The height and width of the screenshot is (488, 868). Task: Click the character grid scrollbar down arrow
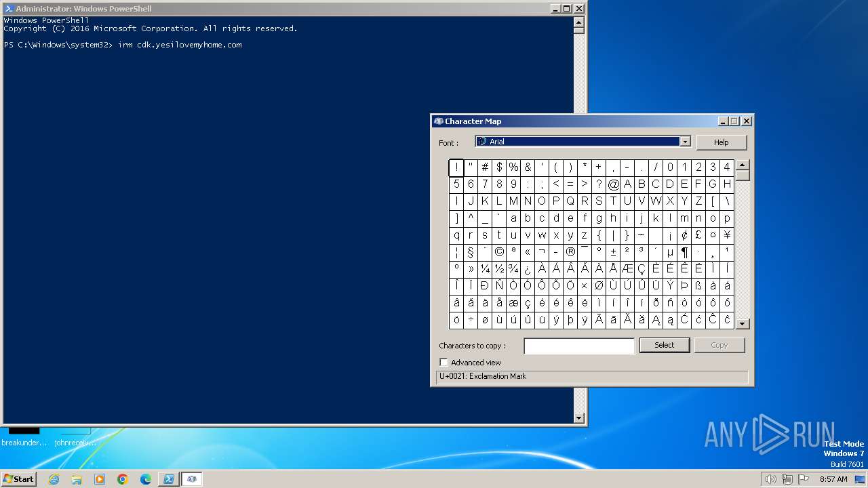pyautogui.click(x=743, y=324)
